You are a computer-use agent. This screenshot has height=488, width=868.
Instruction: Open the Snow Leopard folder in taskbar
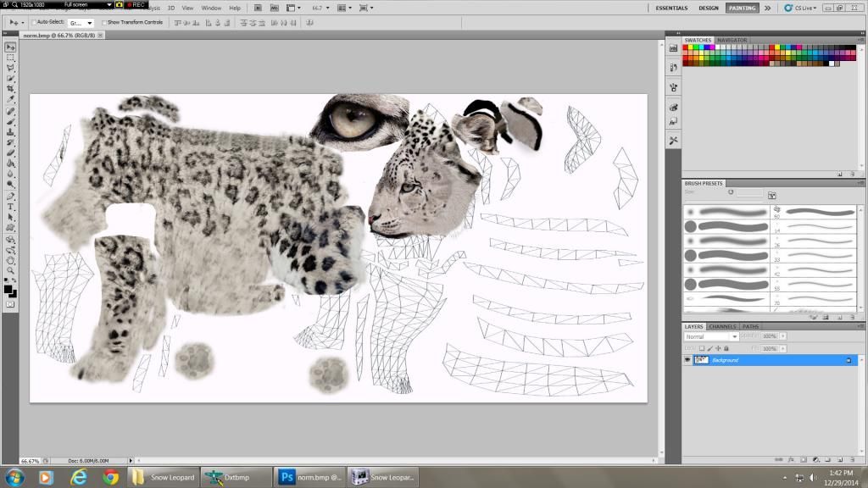[164, 477]
